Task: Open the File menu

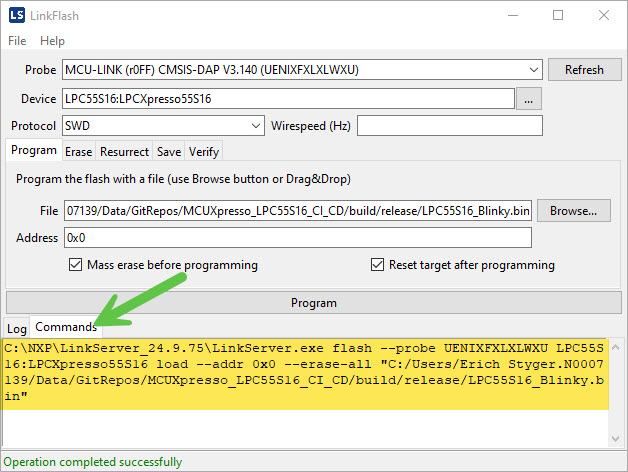Action: (18, 41)
